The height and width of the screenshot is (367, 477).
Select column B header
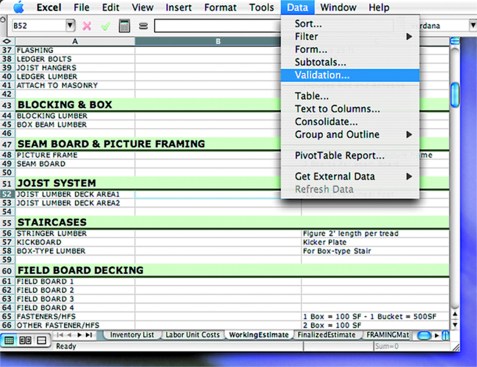coord(218,41)
